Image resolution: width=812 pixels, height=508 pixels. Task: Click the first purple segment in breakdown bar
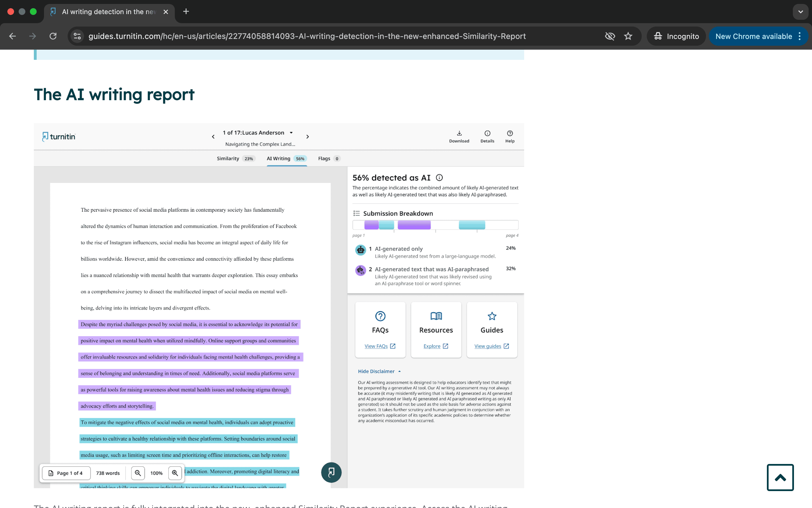pyautogui.click(x=371, y=225)
